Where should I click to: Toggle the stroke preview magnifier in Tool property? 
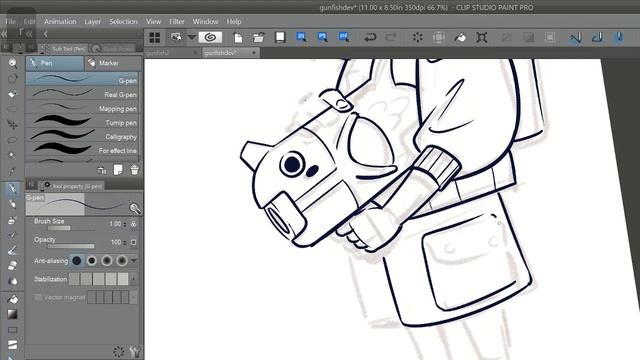(x=135, y=209)
